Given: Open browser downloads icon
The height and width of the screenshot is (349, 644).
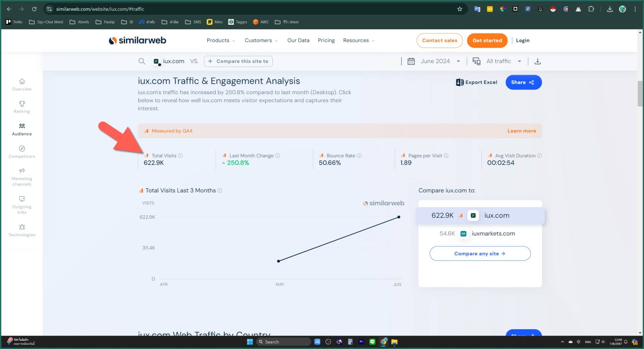Looking at the screenshot, I should tap(610, 9).
